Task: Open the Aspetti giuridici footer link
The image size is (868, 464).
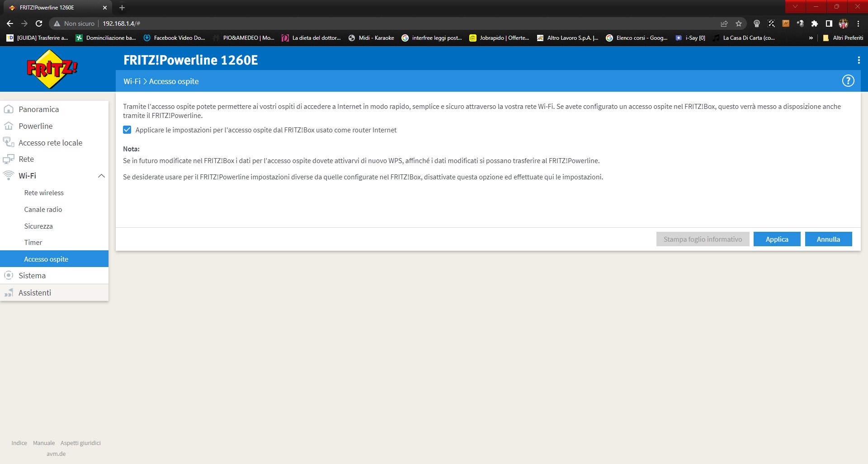Action: (x=80, y=443)
